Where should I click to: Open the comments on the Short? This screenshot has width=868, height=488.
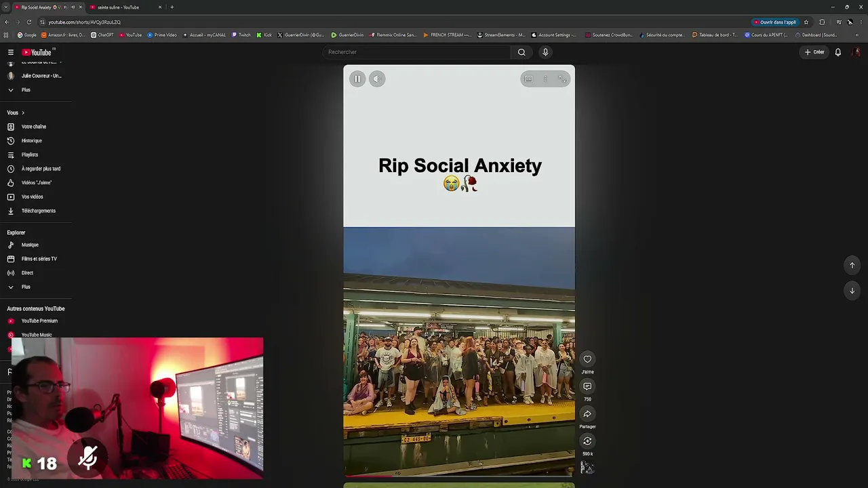(x=587, y=386)
